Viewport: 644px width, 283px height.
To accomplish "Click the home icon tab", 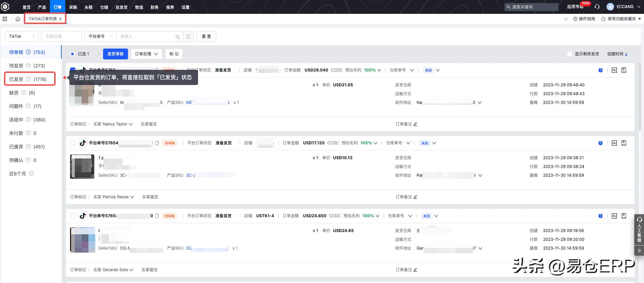I will 18,19.
